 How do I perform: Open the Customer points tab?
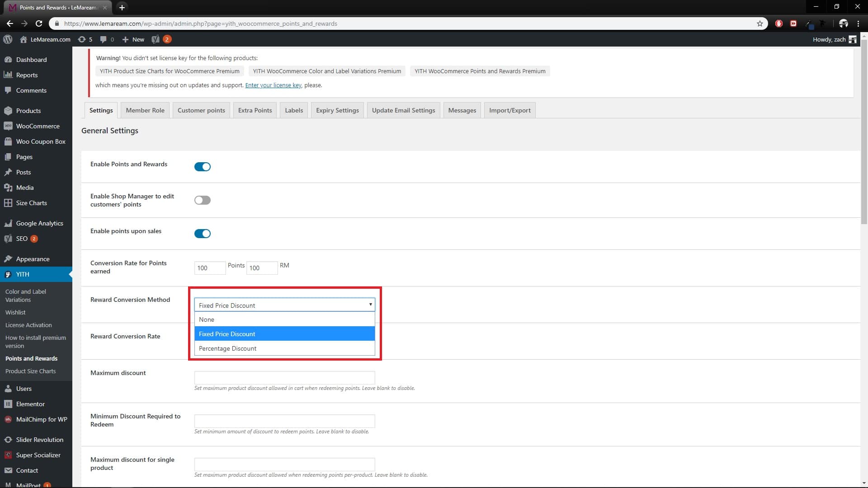click(x=201, y=110)
